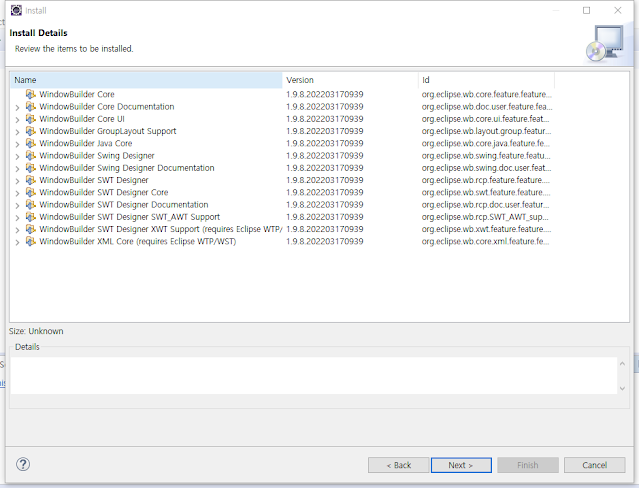Click the org.eclipse.wb.core.ui.feature id
The width and height of the screenshot is (639, 488).
click(x=485, y=119)
